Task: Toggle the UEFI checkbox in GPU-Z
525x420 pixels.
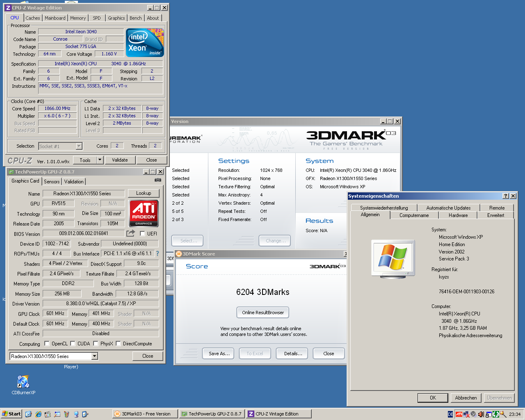Action: click(x=142, y=233)
